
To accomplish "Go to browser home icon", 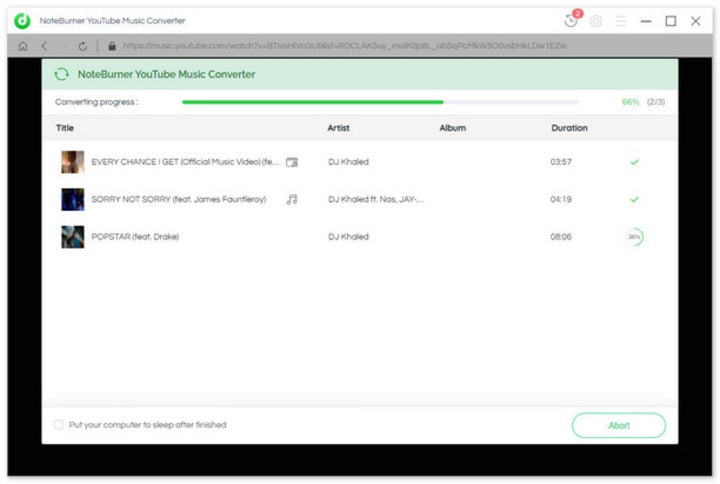I will pyautogui.click(x=23, y=46).
